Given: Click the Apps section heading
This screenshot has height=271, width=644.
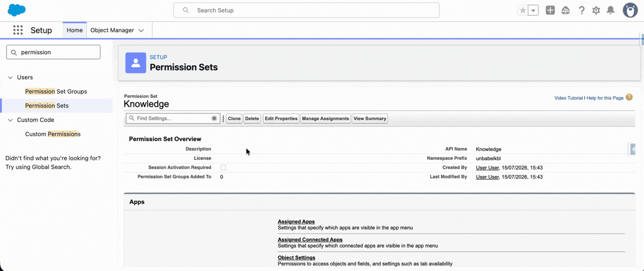Looking at the screenshot, I should pos(137,202).
